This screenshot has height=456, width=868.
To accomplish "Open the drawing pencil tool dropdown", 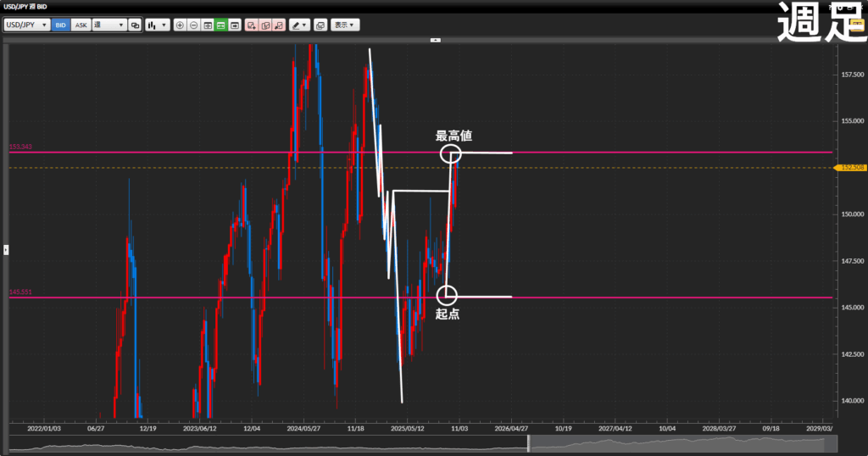I will (x=299, y=25).
